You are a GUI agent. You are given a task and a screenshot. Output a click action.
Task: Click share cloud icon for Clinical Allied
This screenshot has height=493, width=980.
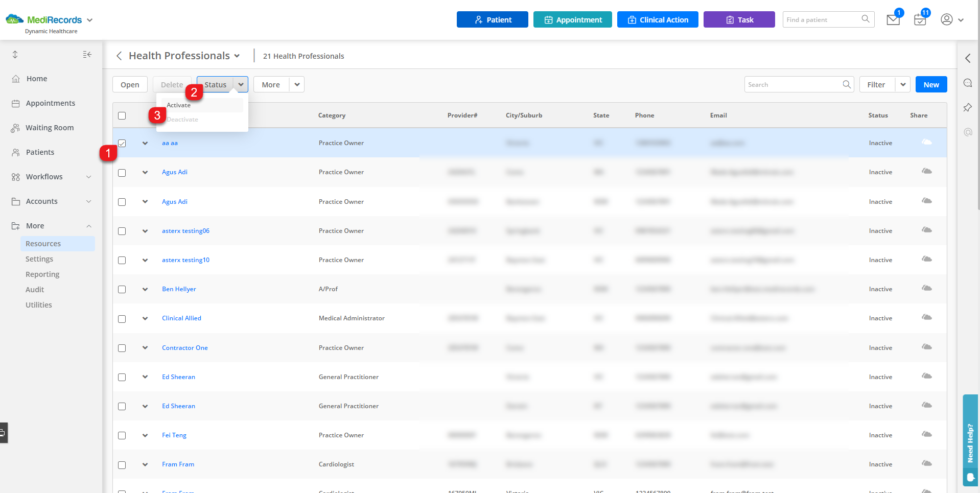(926, 317)
